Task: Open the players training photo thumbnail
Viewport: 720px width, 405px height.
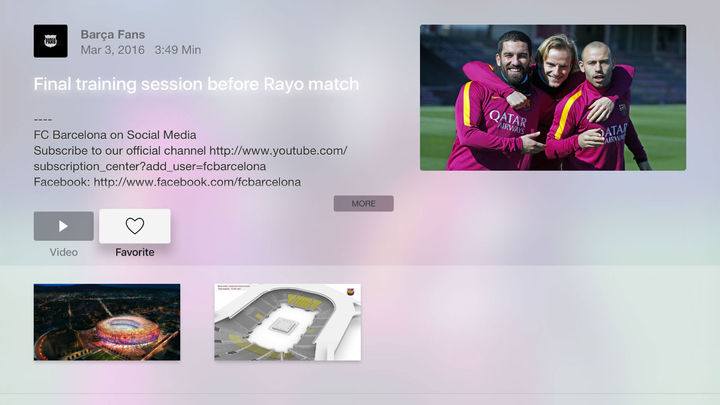Action: [553, 97]
